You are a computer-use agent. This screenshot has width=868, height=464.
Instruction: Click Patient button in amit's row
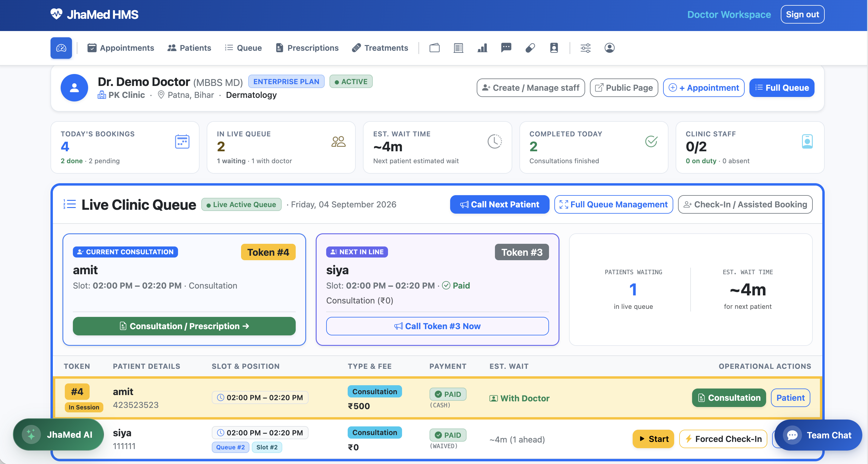pyautogui.click(x=790, y=398)
